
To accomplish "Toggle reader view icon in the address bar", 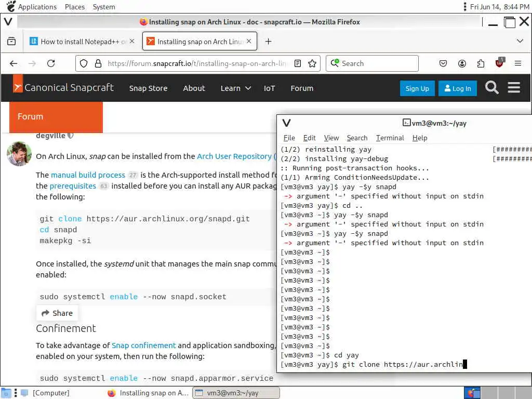I will point(298,63).
